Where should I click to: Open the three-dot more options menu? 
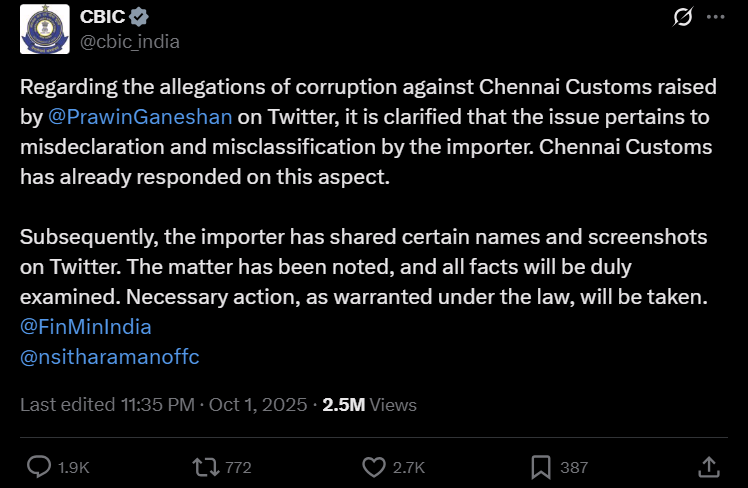(715, 18)
